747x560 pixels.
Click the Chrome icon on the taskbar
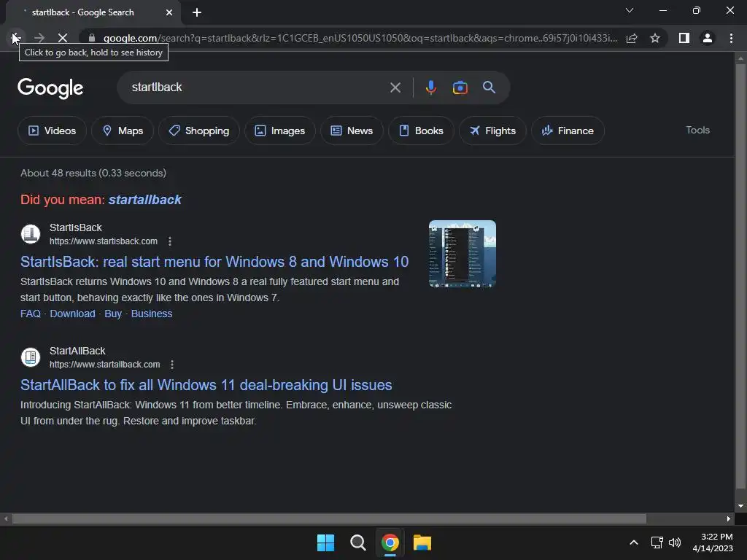390,542
